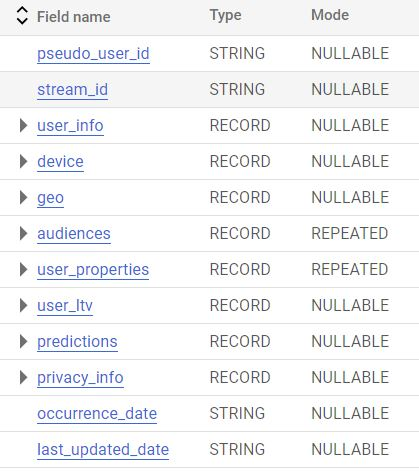Screen dimensions: 419x476
Task: Click the user_info field name link
Action: tap(70, 126)
